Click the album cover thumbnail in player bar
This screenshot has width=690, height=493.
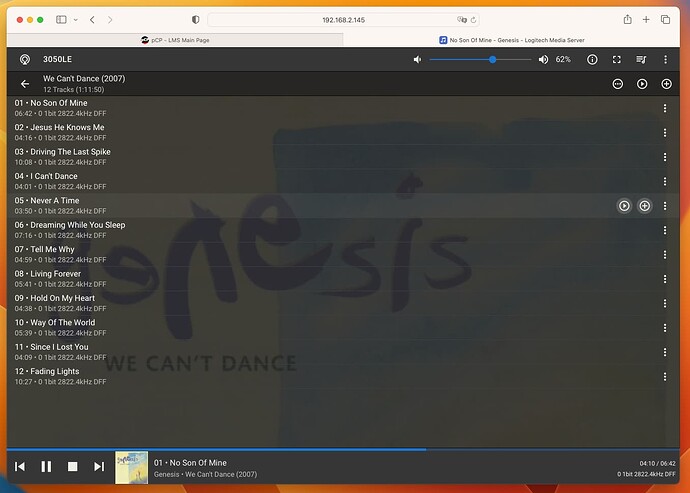[x=132, y=467]
